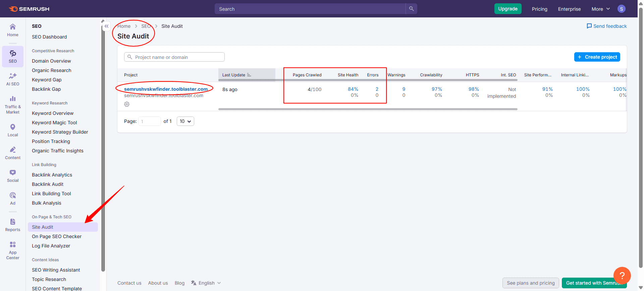Open About us footer link
This screenshot has height=291, width=644.
(x=158, y=283)
